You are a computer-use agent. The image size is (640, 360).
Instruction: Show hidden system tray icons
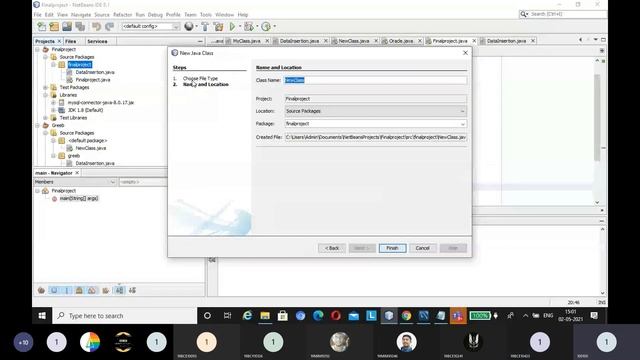pyautogui.click(x=525, y=316)
